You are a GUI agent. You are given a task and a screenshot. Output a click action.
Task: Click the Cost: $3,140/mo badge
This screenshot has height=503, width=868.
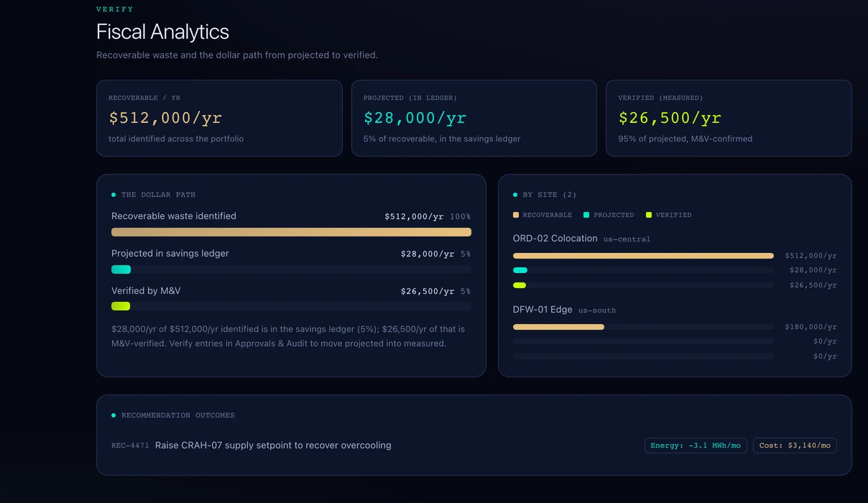(795, 446)
